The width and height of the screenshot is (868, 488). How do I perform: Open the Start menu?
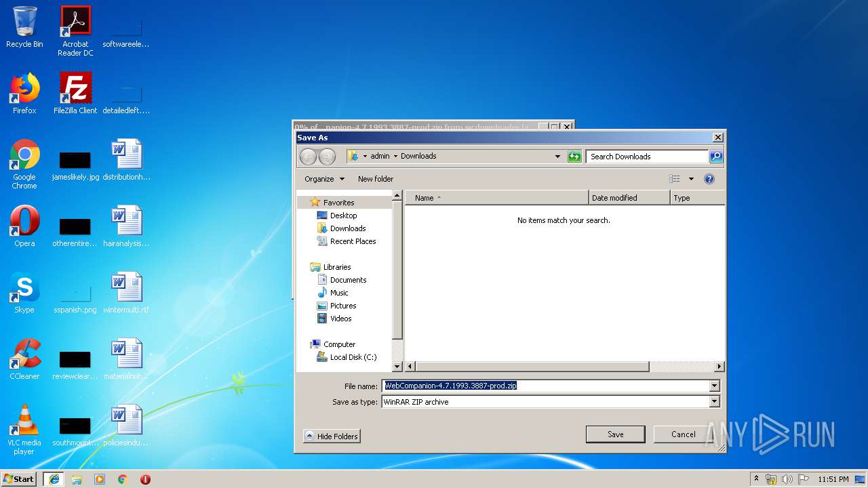19,479
